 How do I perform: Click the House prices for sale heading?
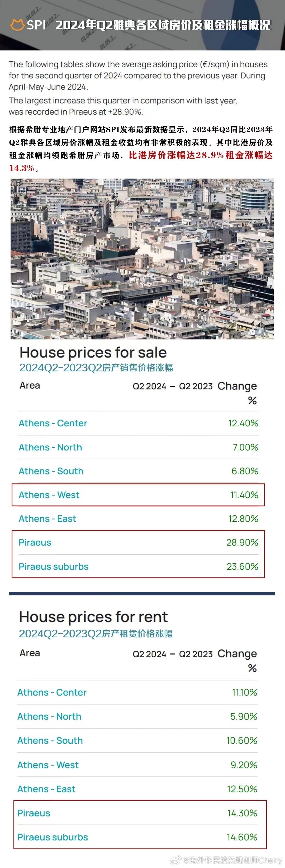click(93, 352)
